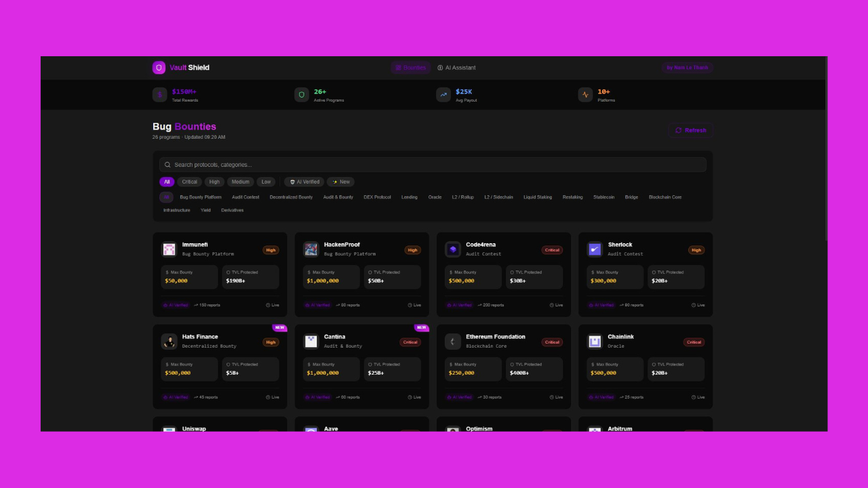Screen dimensions: 868x488
Task: Click the Avg Payout trend icon
Action: coord(443,95)
